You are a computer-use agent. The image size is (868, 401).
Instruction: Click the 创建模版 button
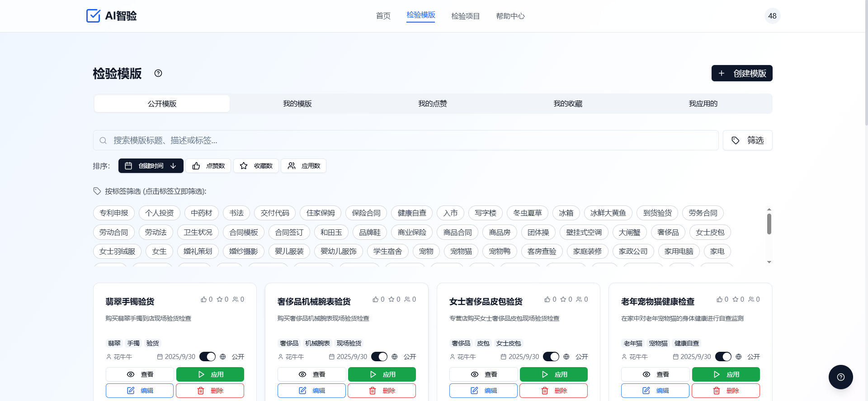742,73
